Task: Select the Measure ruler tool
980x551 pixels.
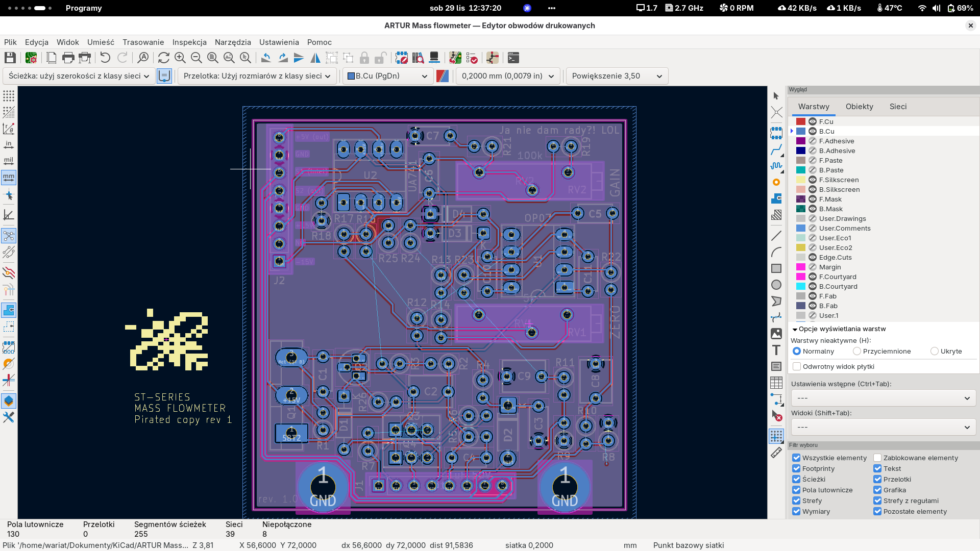Action: click(x=776, y=453)
